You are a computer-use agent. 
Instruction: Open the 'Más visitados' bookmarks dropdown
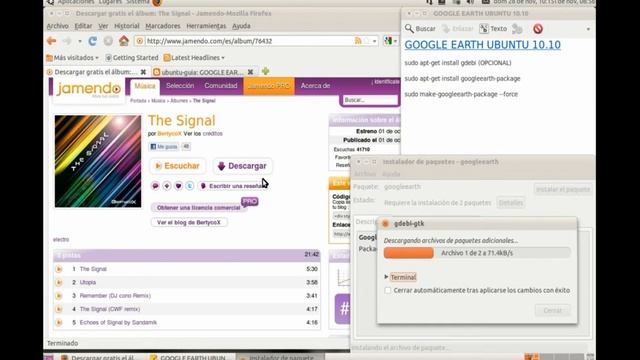72,58
